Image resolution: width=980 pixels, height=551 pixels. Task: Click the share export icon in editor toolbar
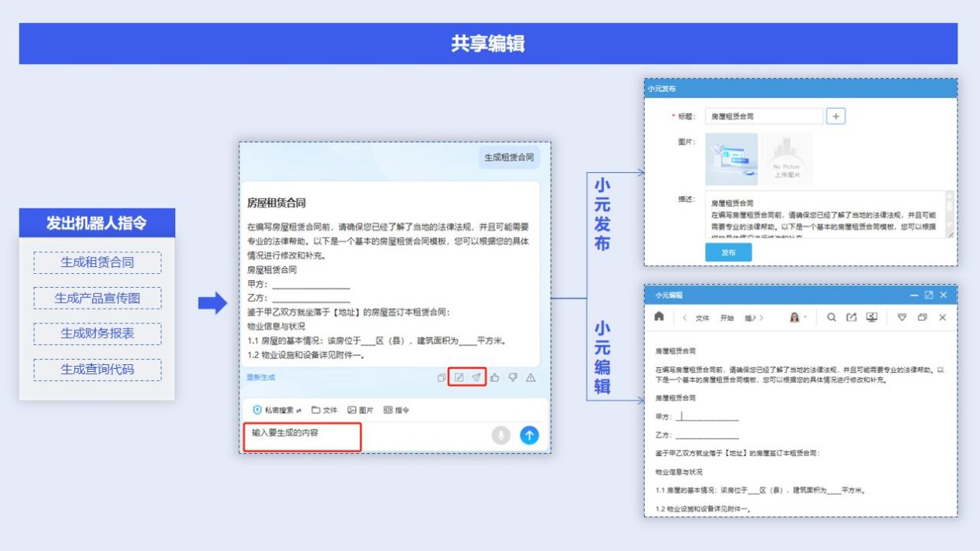851,317
